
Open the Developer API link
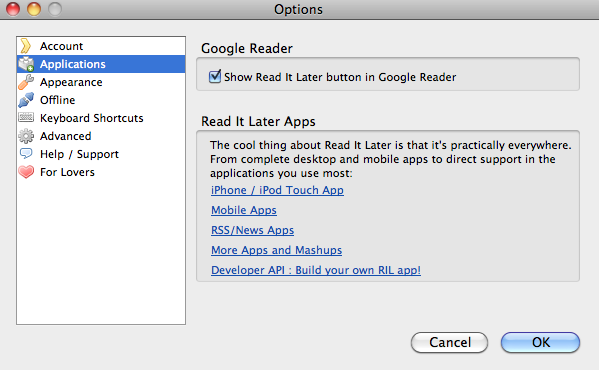(x=316, y=270)
